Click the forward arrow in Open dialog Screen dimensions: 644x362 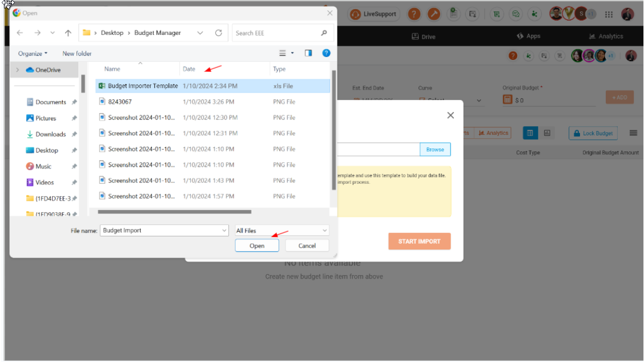tap(37, 33)
